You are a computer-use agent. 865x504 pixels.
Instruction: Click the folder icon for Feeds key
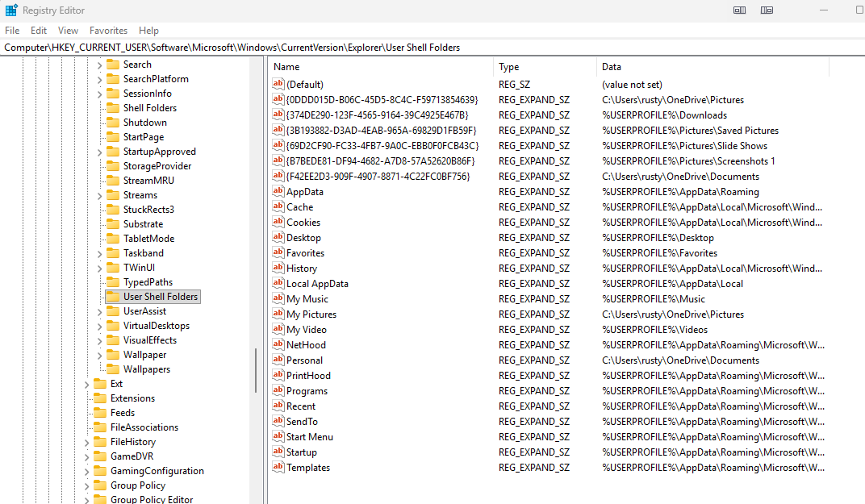click(100, 412)
